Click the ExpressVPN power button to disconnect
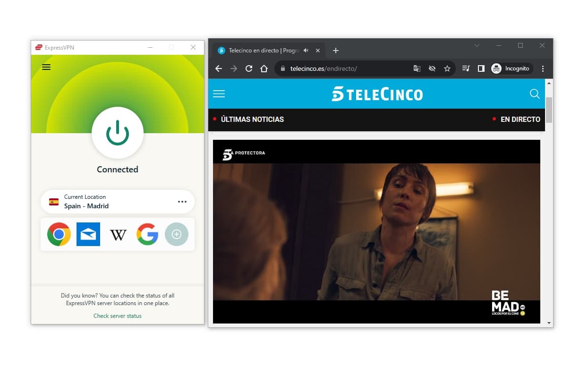The width and height of the screenshot is (588, 366). pyautogui.click(x=117, y=133)
